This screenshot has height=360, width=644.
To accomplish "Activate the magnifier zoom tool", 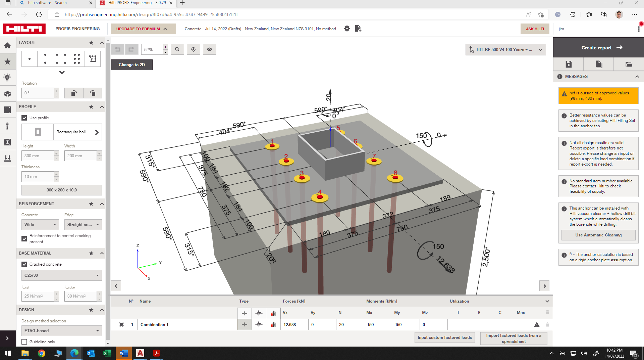I will click(177, 49).
